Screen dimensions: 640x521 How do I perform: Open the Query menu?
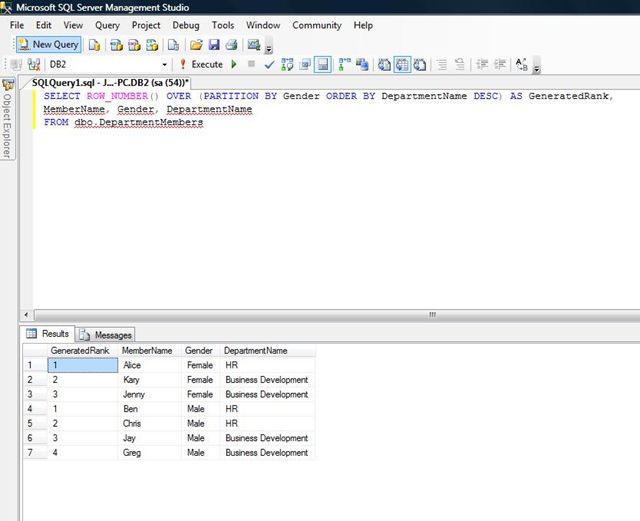click(x=107, y=25)
